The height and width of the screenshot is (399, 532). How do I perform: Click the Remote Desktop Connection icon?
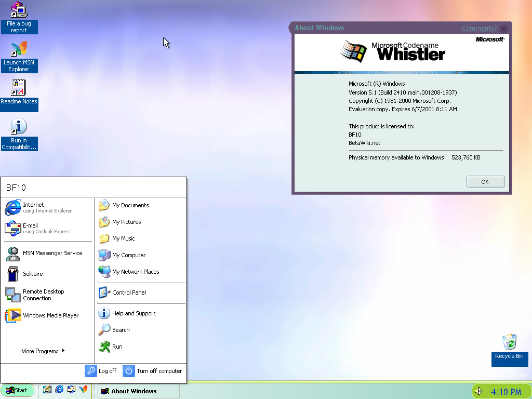12,295
